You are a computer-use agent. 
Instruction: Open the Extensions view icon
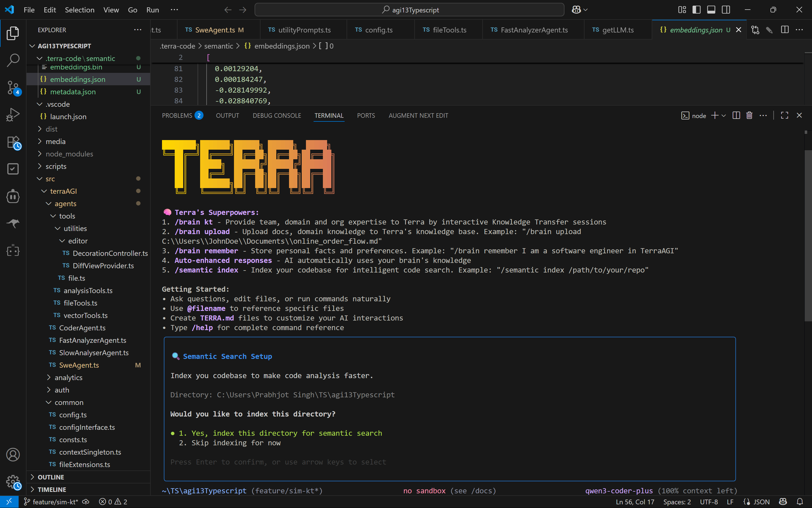pos(13,142)
